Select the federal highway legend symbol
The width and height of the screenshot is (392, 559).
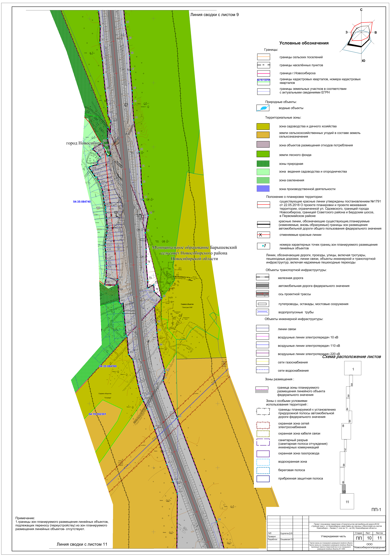click(262, 286)
